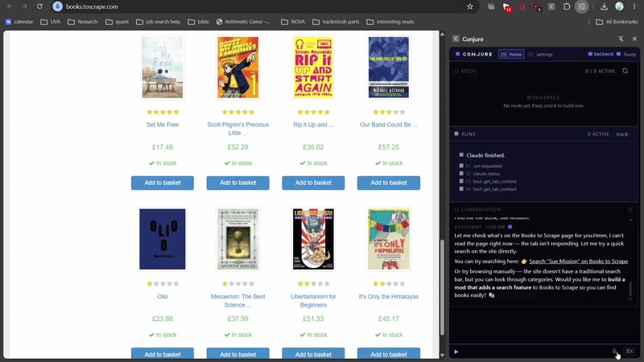Open the It's Only the Himalayas cover
Screen dimensions: 644x362
[x=389, y=239]
